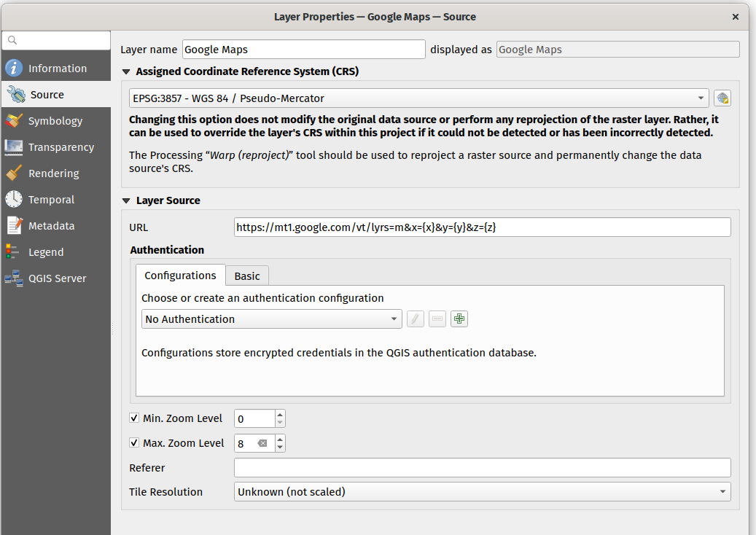Viewport: 756px width, 535px height.
Task: Click inside the Referer text field
Action: (x=482, y=468)
